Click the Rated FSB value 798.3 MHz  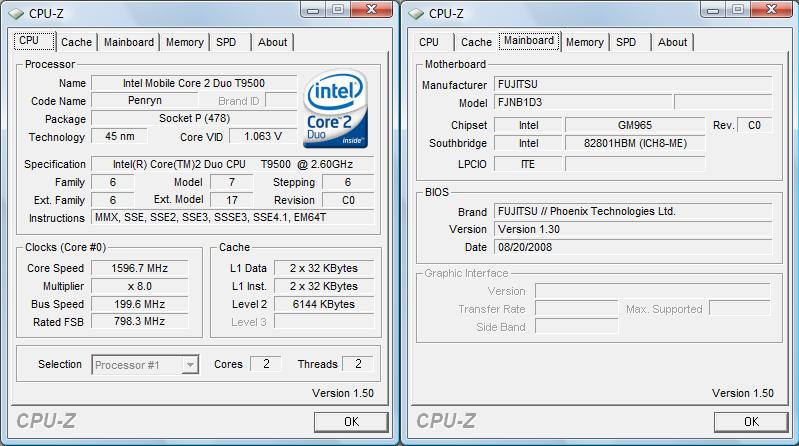(x=140, y=322)
